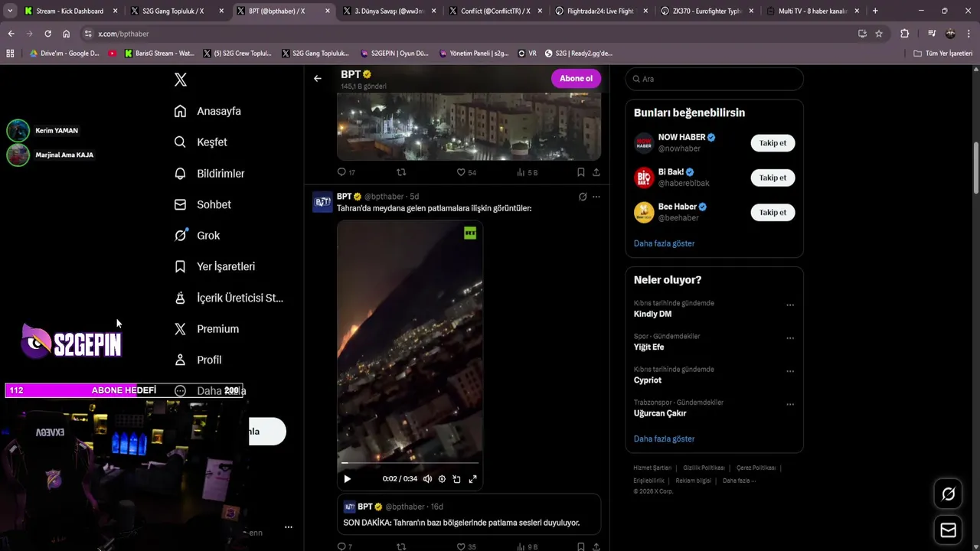Like the post with 35 likes

466,546
